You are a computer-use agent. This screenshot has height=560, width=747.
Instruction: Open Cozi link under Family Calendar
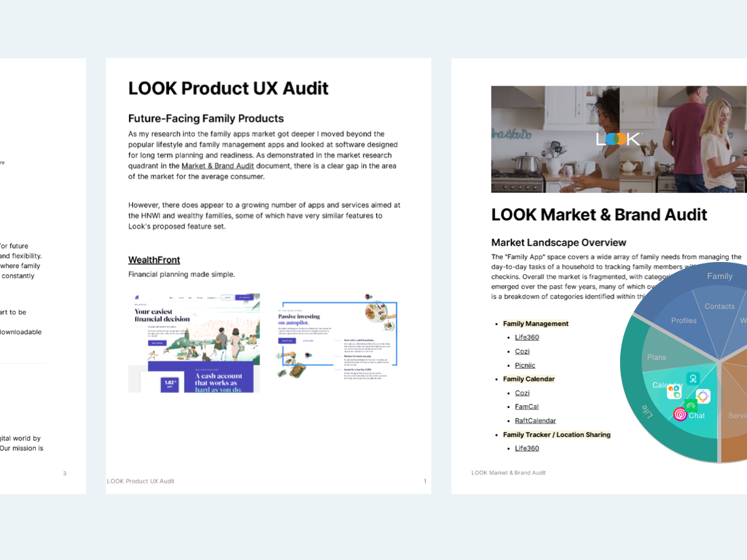522,393
